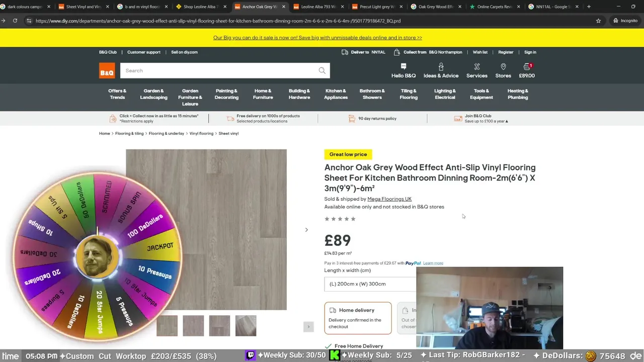The width and height of the screenshot is (644, 362).
Task: Open Tiling & Flooring menu
Action: [x=409, y=94]
